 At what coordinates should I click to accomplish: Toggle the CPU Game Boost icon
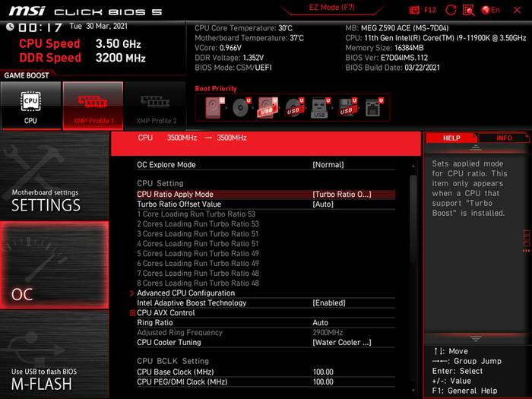pyautogui.click(x=30, y=106)
